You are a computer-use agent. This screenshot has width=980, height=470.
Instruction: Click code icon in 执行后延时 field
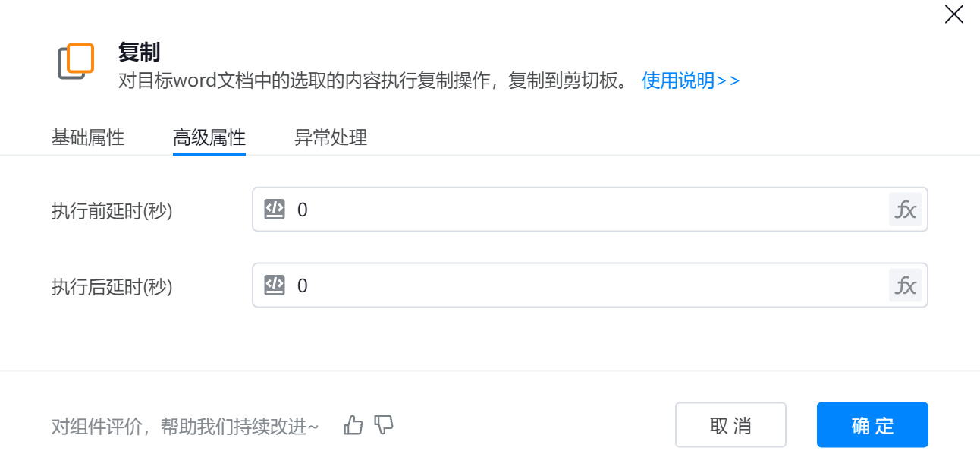pos(275,285)
